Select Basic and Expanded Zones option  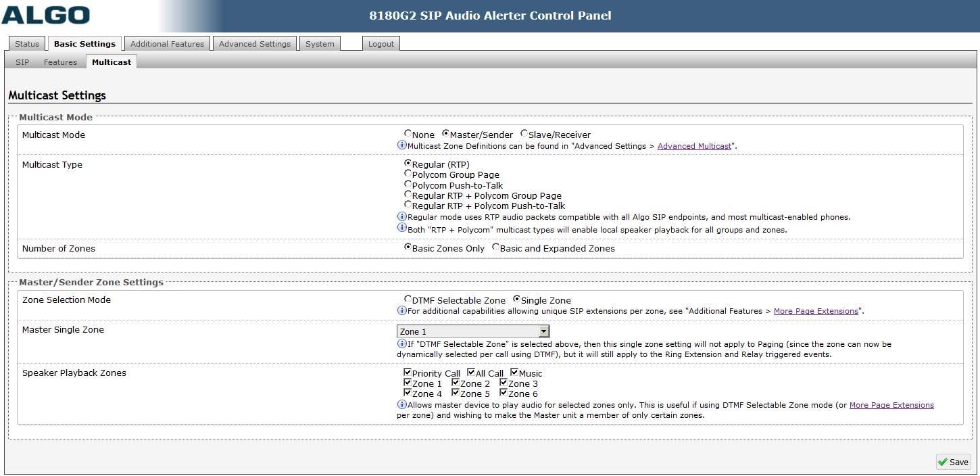[x=495, y=247]
